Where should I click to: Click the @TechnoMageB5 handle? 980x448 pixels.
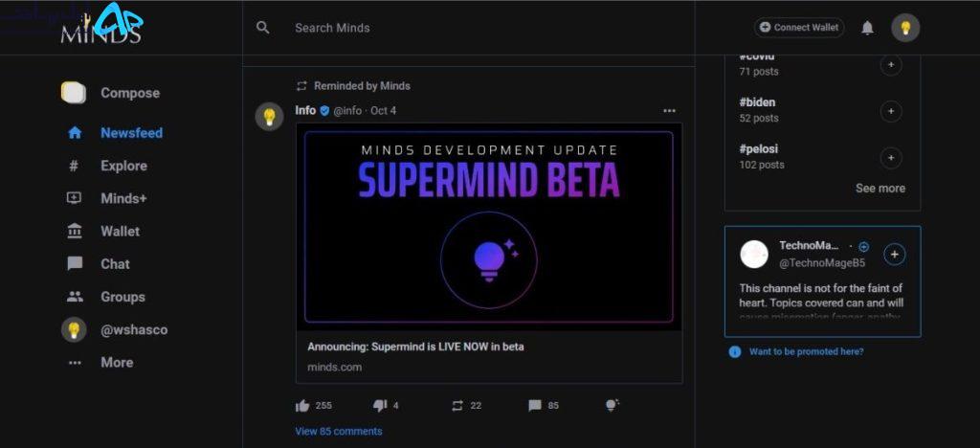tap(822, 263)
